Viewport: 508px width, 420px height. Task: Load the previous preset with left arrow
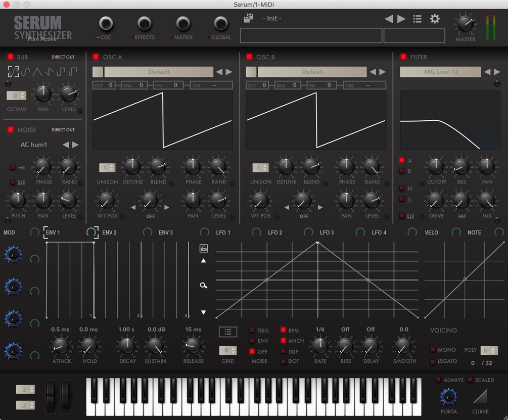388,19
